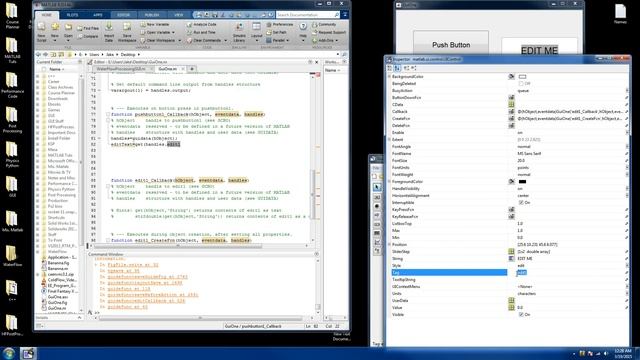Screen dimensions: 640x360
Task: Click the Save Workspace icon
Action: [x=127, y=27]
